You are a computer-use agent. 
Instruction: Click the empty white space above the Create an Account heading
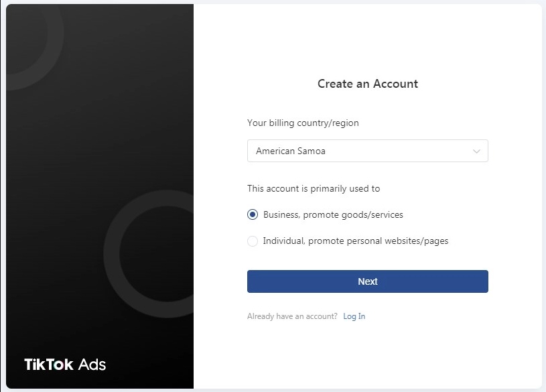tap(367, 38)
